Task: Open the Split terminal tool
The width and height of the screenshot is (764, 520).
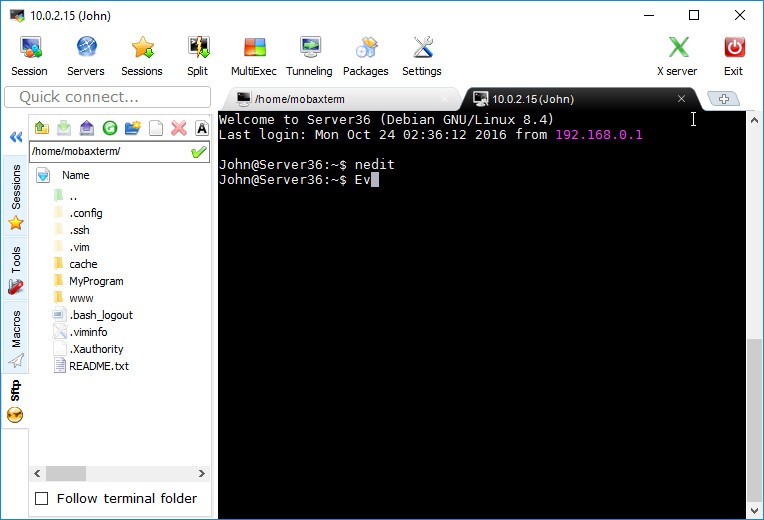Action: tap(197, 56)
